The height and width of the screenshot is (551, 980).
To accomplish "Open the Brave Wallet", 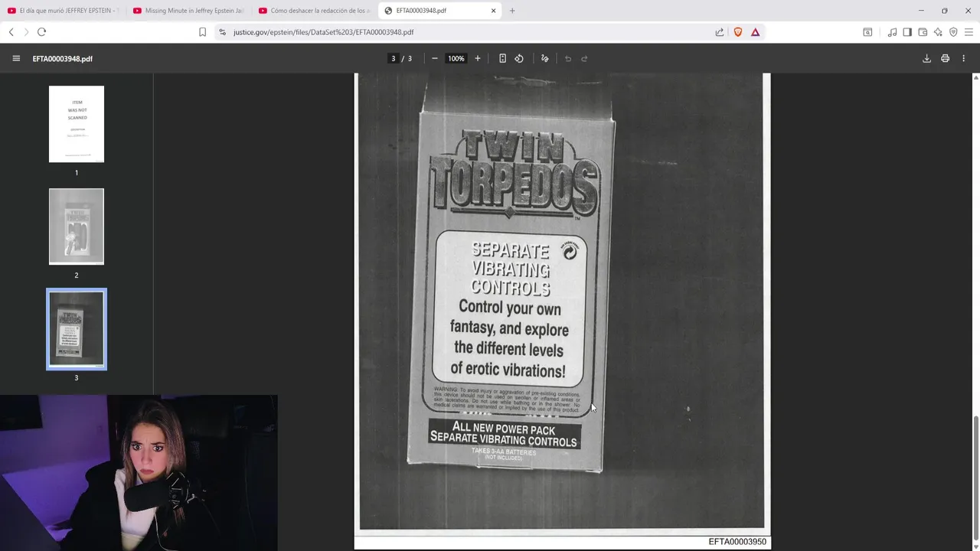I will click(x=923, y=32).
